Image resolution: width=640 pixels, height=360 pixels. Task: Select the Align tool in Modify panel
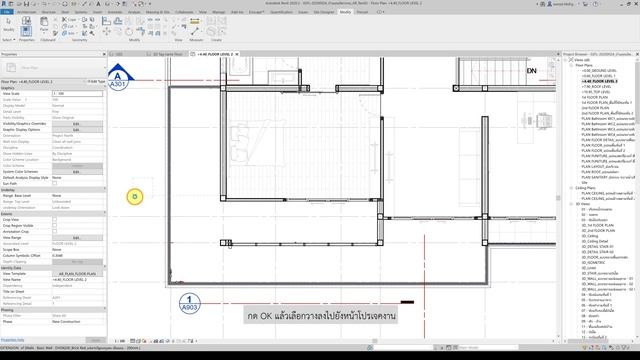click(x=107, y=21)
